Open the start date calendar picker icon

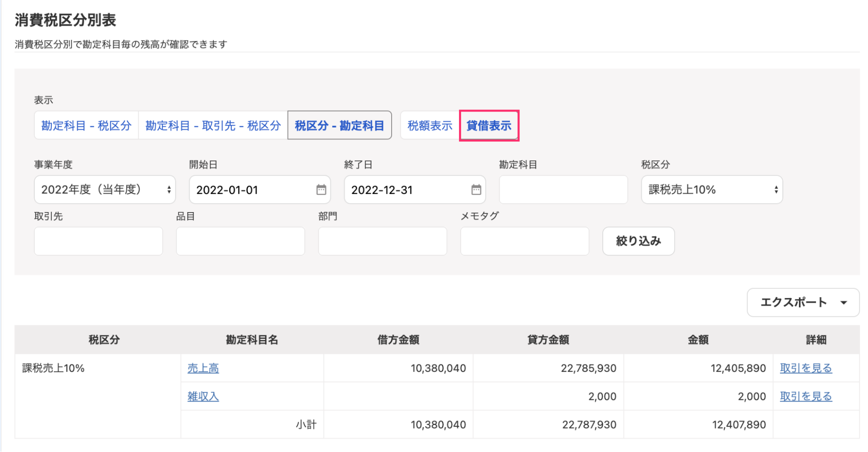click(x=321, y=190)
